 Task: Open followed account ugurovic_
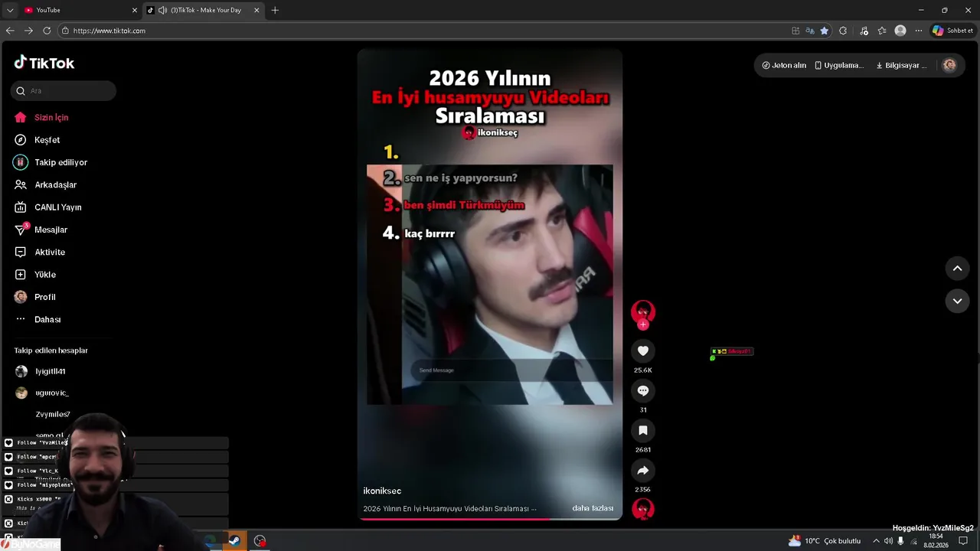tap(42, 393)
